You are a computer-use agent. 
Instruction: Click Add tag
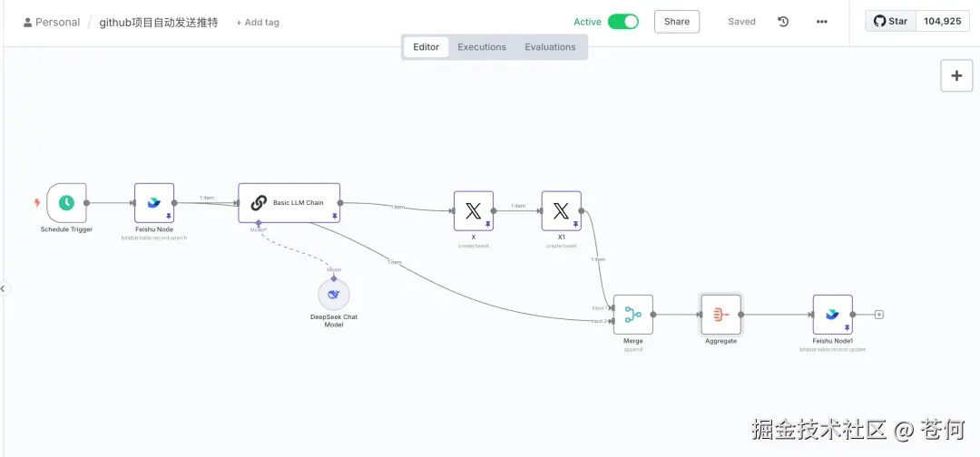[258, 23]
